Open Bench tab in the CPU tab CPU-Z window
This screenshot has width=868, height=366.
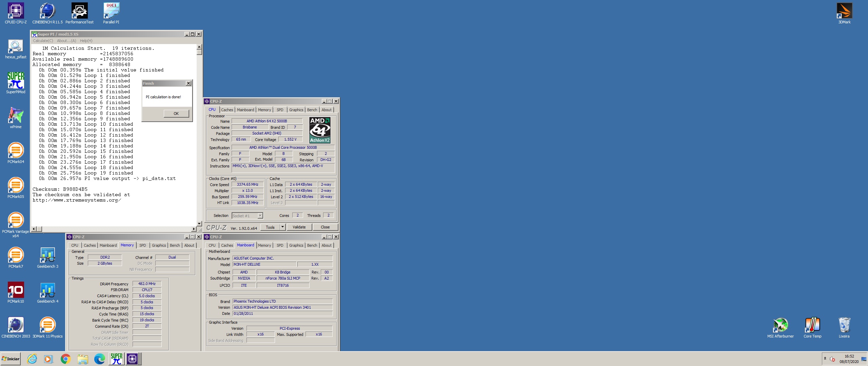[x=312, y=110]
